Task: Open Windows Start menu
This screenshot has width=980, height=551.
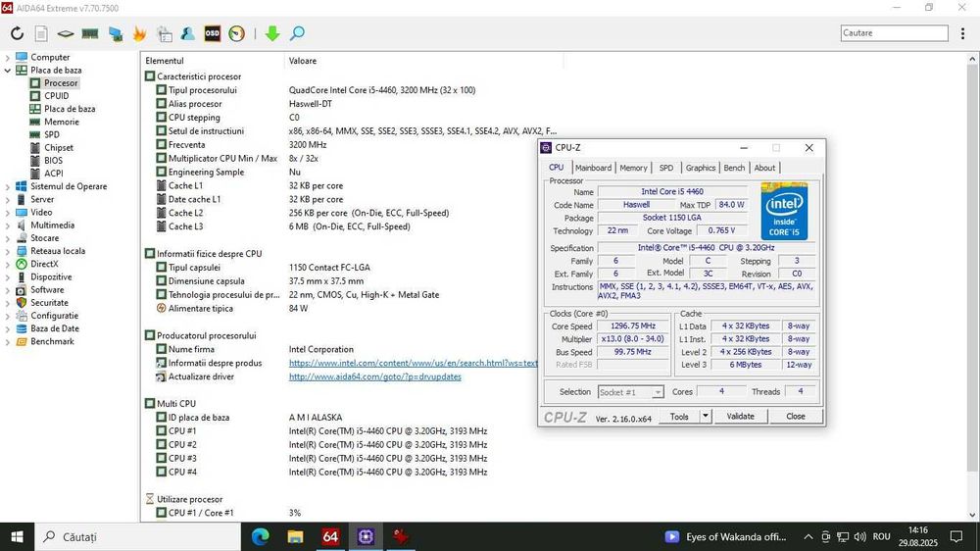Action: click(x=17, y=536)
